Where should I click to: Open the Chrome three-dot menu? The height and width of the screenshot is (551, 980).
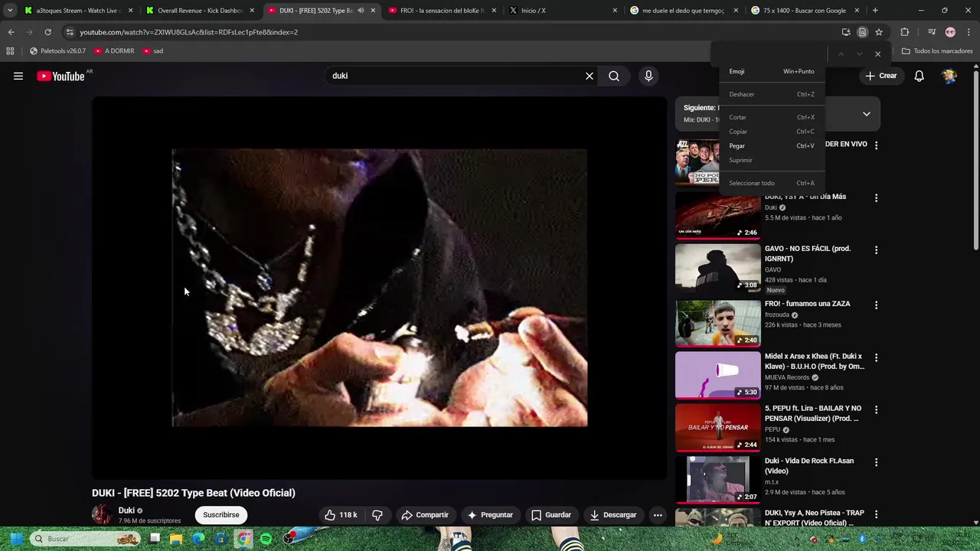[969, 32]
